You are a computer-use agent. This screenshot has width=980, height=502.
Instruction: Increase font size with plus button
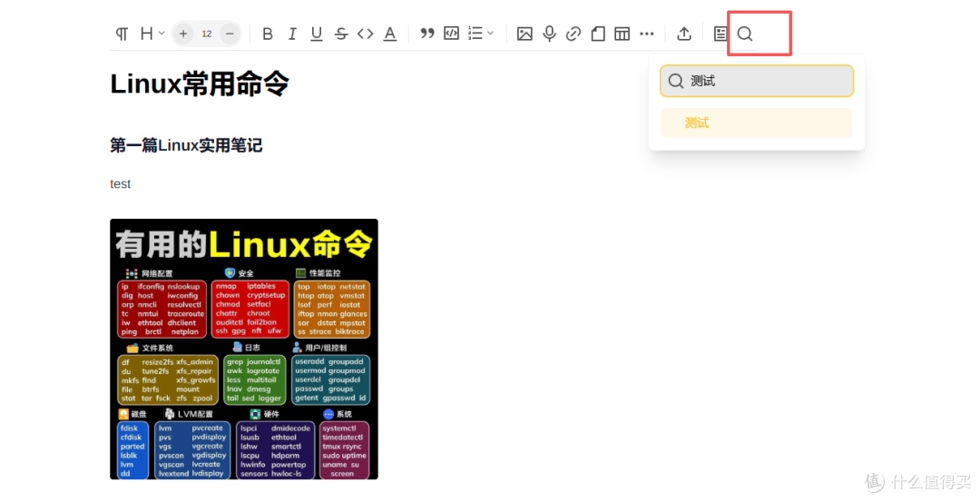pyautogui.click(x=183, y=34)
